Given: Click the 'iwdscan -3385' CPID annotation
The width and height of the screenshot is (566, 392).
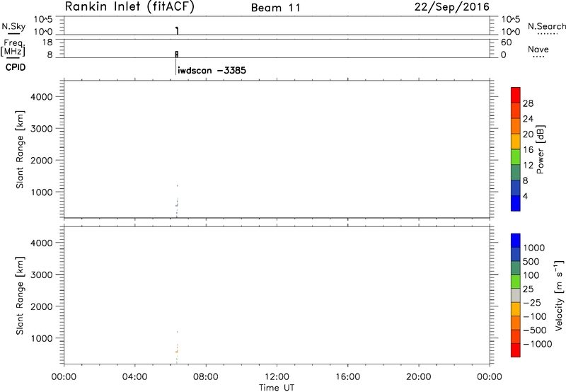Looking at the screenshot, I should point(212,70).
